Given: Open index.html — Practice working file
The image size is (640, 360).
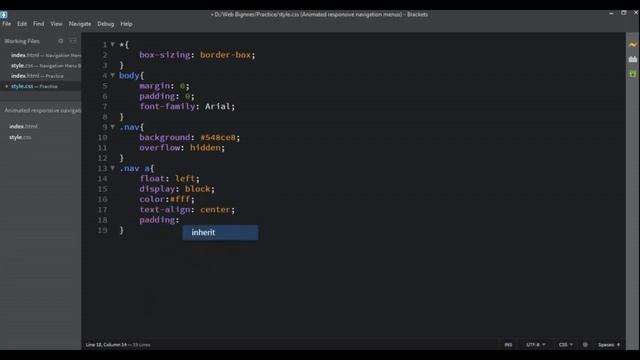Looking at the screenshot, I should [x=37, y=76].
